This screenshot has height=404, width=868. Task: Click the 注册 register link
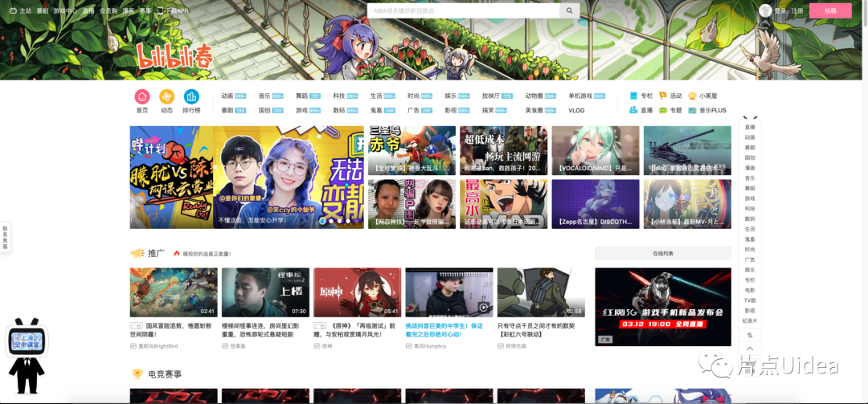coord(797,10)
